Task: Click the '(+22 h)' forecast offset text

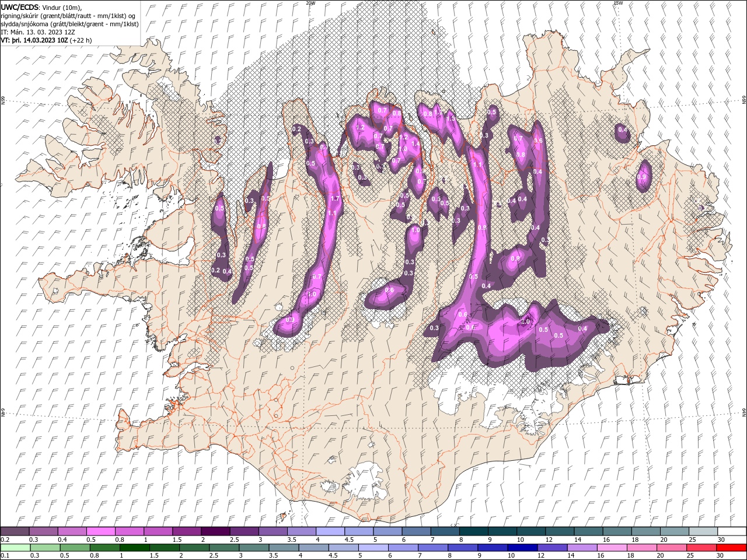Action: [x=80, y=40]
